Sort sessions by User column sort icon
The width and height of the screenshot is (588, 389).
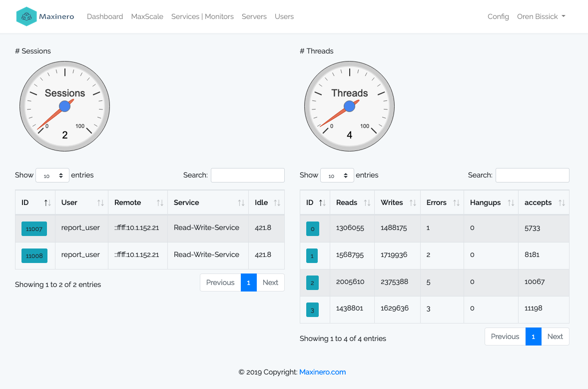point(100,203)
